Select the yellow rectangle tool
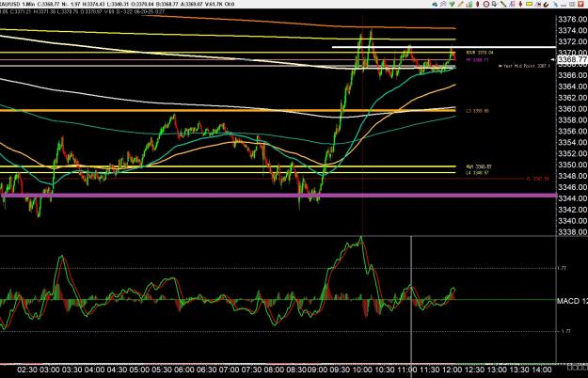588x378 pixels. coord(529,4)
